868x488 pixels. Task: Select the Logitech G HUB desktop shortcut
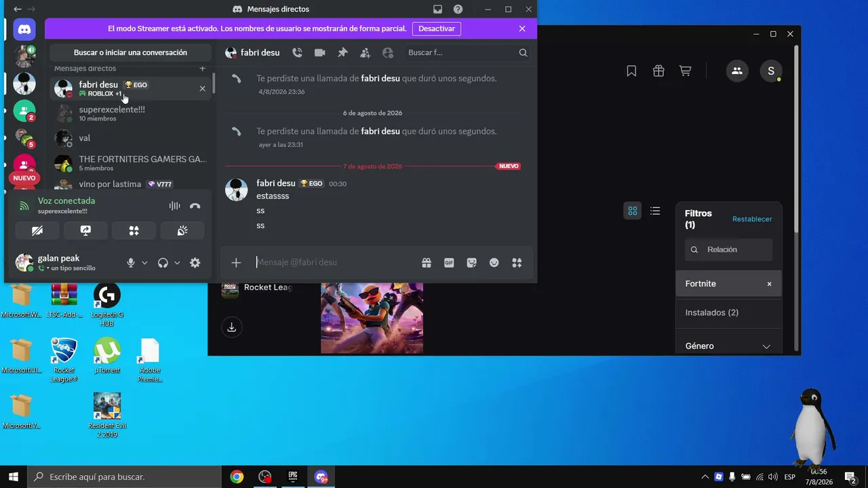[106, 306]
